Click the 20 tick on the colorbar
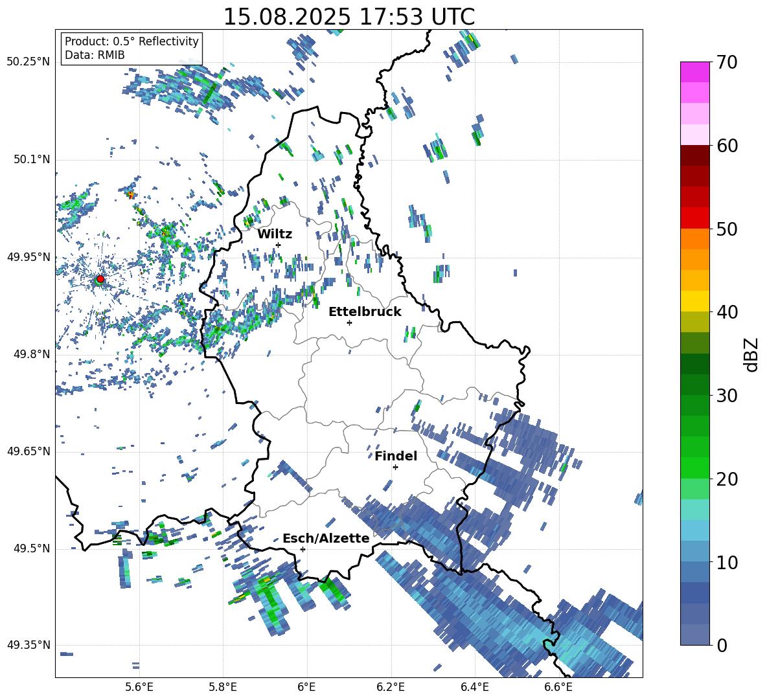Viewport: 767px width, 700px height. point(727,479)
